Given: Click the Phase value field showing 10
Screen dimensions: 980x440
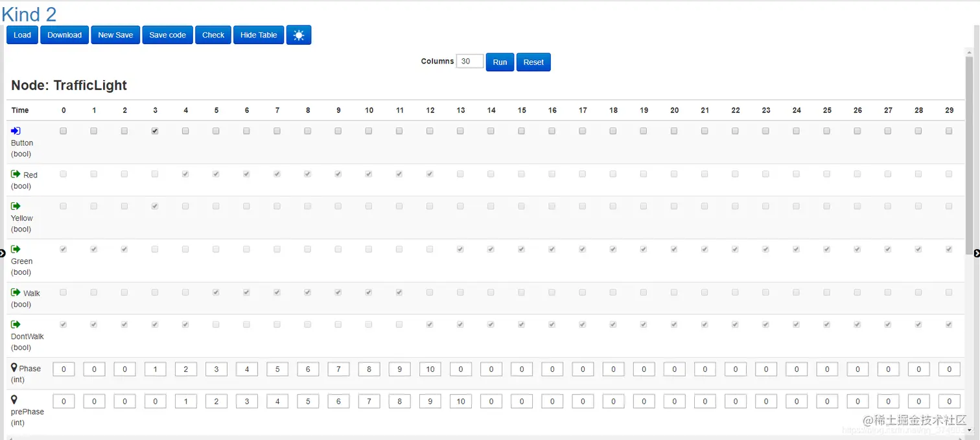Looking at the screenshot, I should pos(430,369).
